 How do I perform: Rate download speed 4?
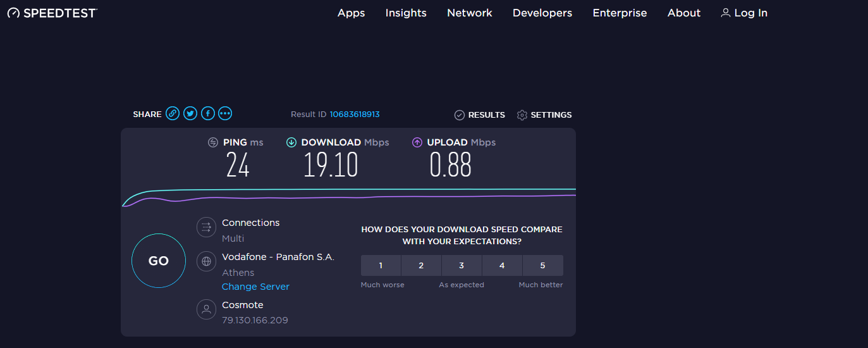(x=502, y=266)
